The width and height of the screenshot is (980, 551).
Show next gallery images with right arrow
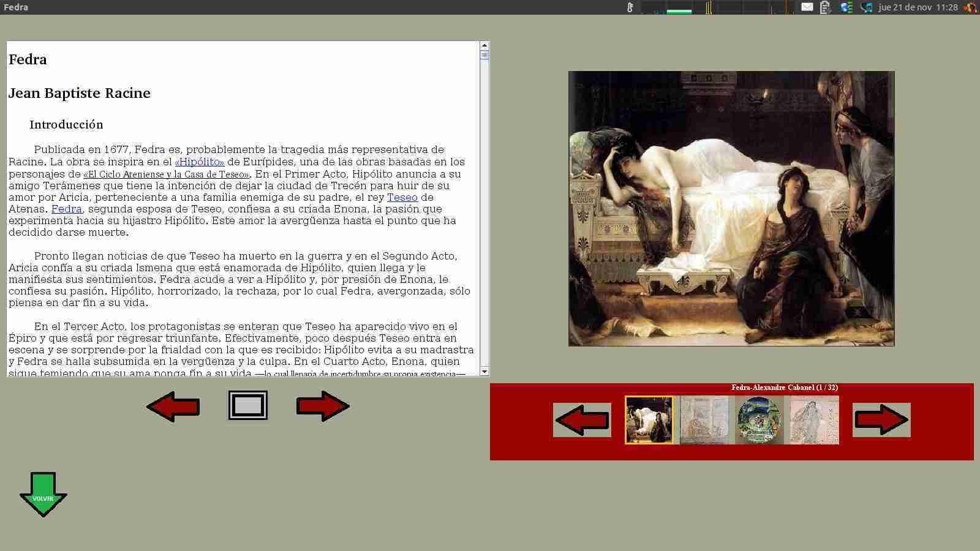tap(881, 420)
